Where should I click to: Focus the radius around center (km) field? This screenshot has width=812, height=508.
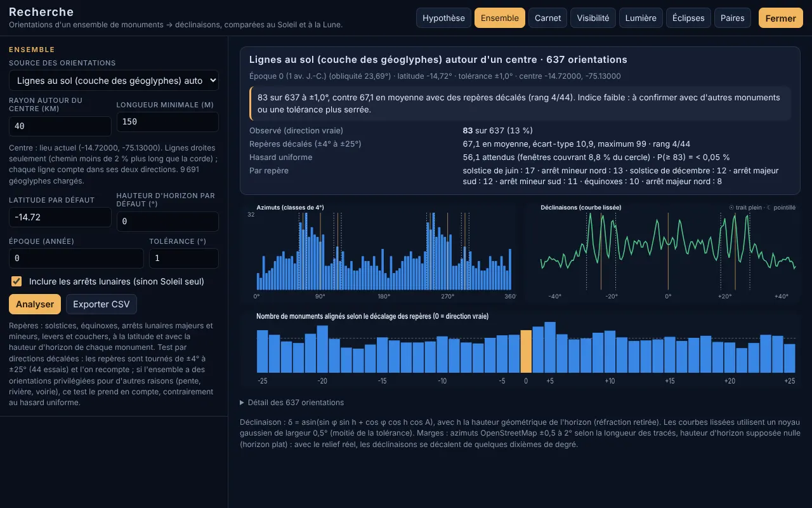tap(60, 126)
